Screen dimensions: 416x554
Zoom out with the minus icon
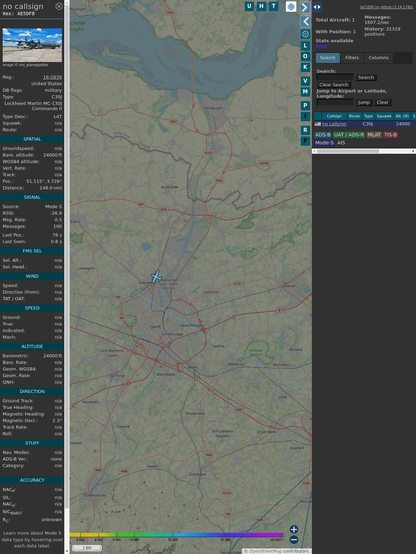point(294,540)
